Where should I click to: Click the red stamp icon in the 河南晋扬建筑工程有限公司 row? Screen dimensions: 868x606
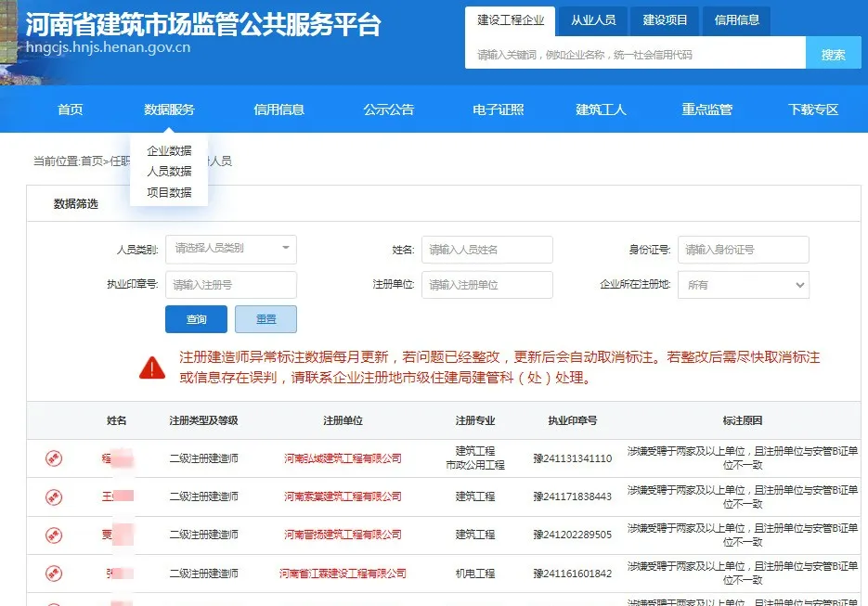(54, 535)
